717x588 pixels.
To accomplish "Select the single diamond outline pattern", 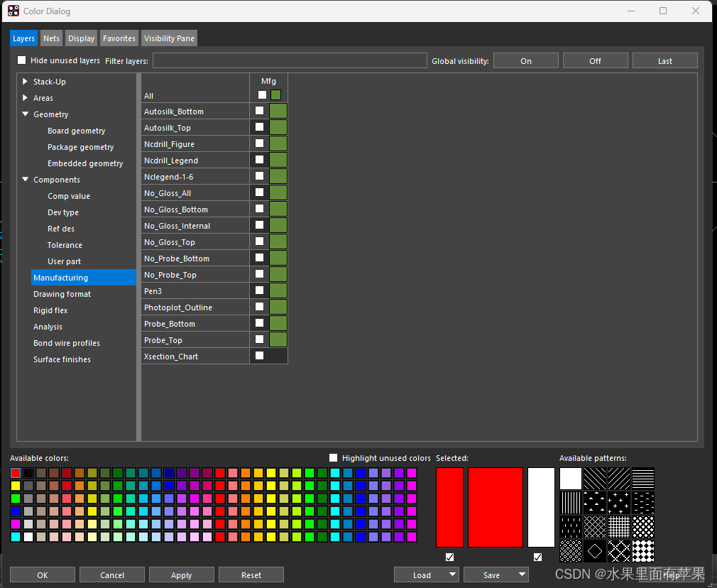I will point(595,551).
